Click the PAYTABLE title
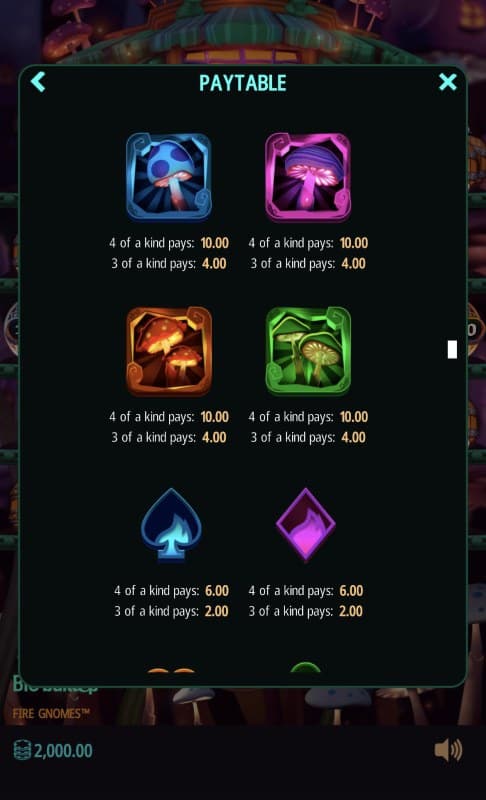The width and height of the screenshot is (486, 800). [243, 83]
